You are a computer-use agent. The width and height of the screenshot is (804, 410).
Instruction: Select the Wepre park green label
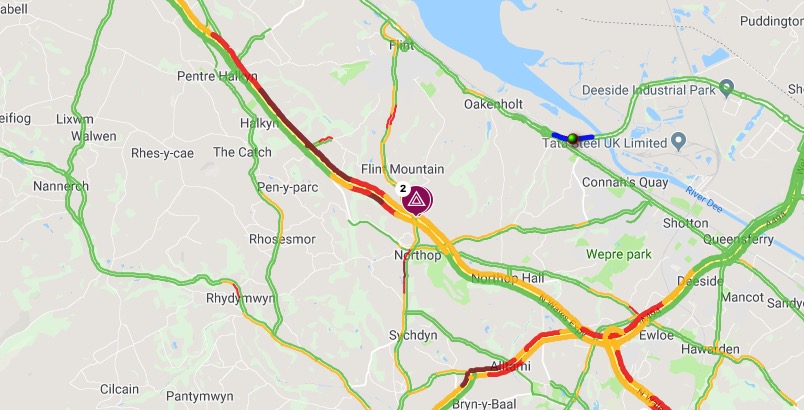pyautogui.click(x=619, y=254)
